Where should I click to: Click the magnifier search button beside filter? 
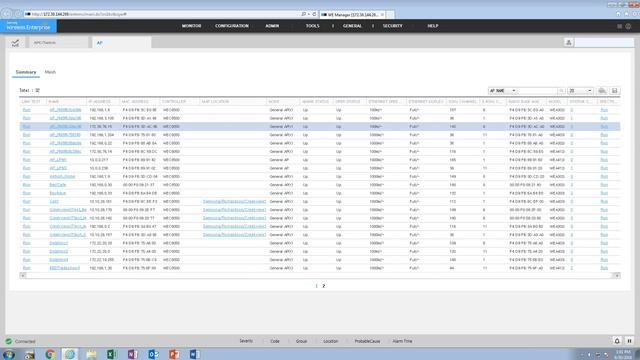tap(562, 91)
